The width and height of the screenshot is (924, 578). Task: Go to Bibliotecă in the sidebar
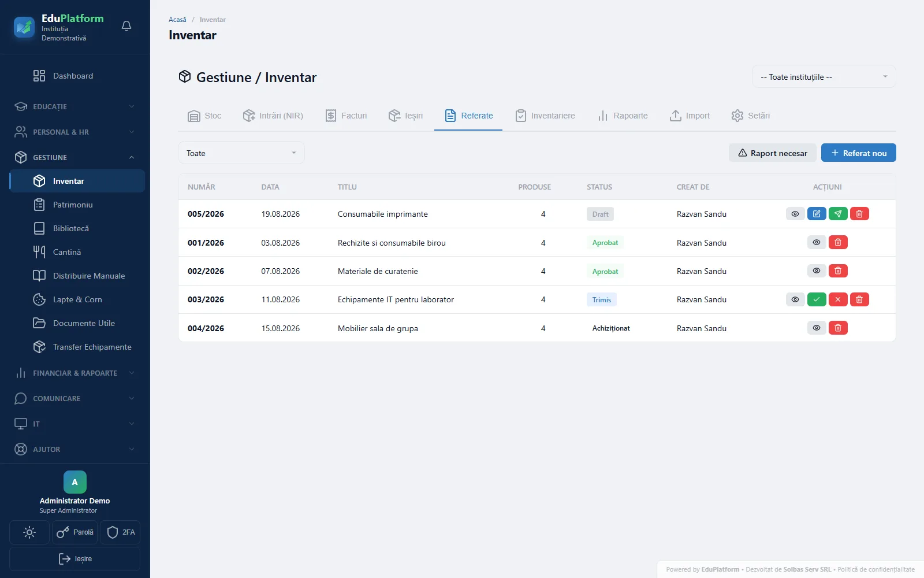77,228
